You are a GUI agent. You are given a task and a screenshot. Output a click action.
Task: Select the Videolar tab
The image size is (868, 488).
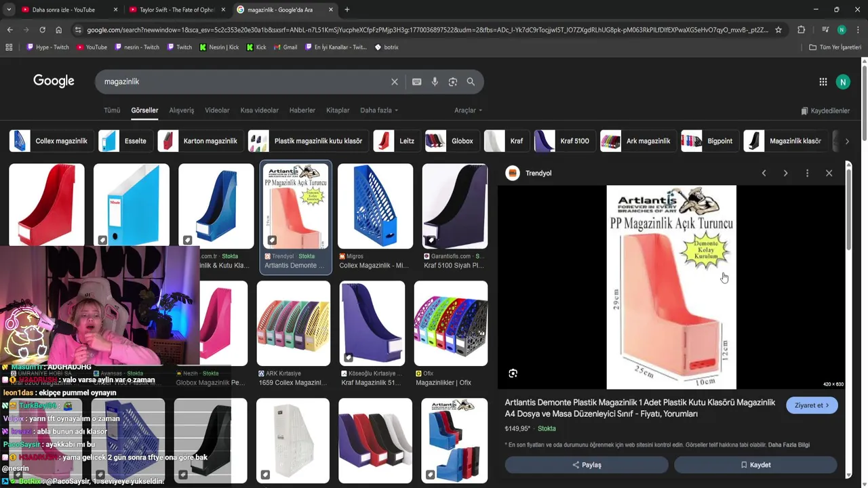[217, 110]
